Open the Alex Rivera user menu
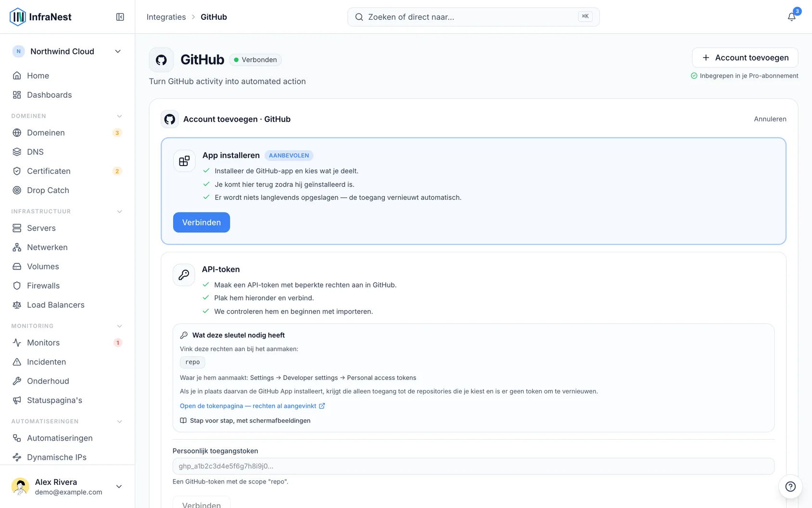The height and width of the screenshot is (508, 812). [x=67, y=486]
